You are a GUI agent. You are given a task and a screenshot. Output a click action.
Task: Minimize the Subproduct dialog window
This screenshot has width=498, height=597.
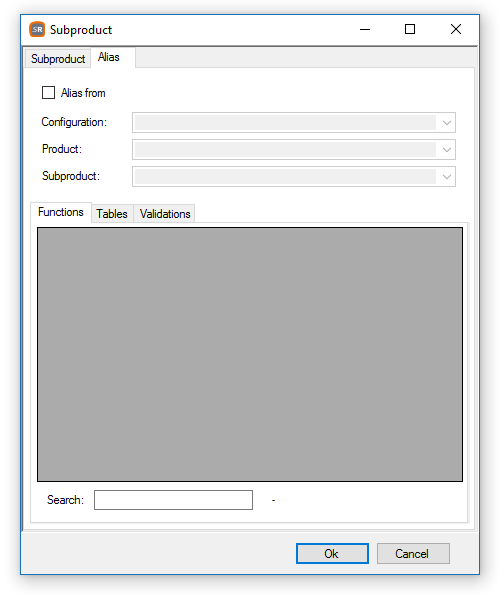[x=365, y=29]
